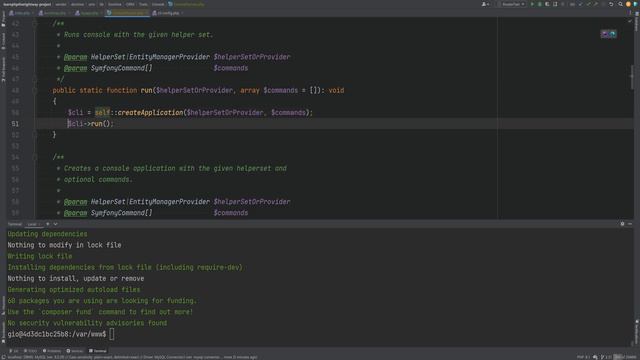Click the Git push arrow icon
The height and width of the screenshot is (360, 640).
596,4
